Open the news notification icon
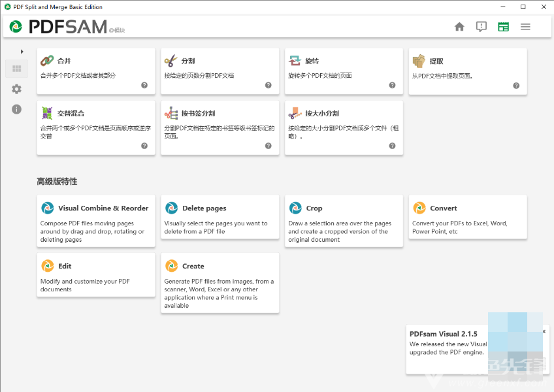Image resolution: width=554 pixels, height=392 pixels. click(x=481, y=27)
